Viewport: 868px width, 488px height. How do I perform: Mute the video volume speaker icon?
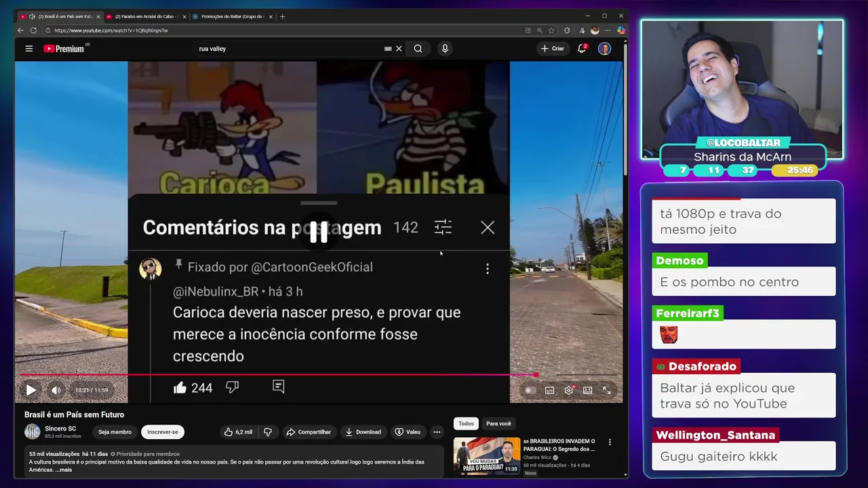[x=56, y=390]
